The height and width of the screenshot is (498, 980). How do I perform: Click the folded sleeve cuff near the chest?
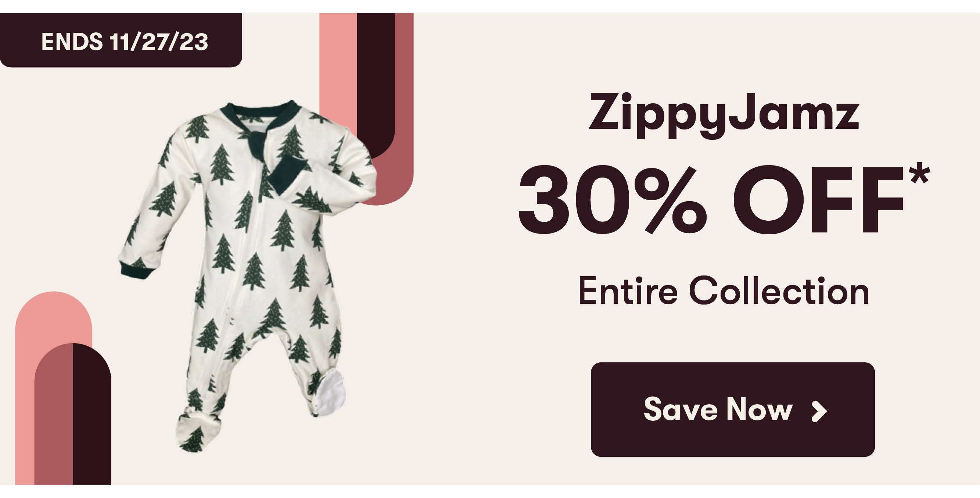(x=286, y=174)
